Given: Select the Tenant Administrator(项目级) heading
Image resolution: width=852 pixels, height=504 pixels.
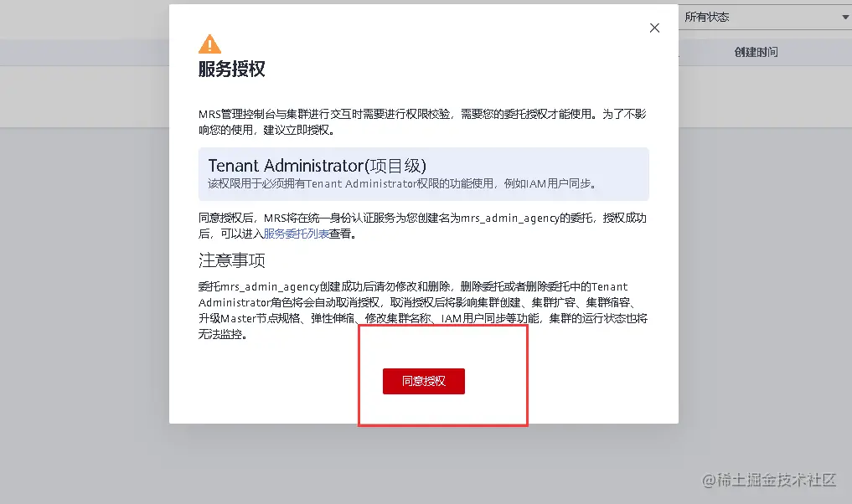Looking at the screenshot, I should click(318, 165).
